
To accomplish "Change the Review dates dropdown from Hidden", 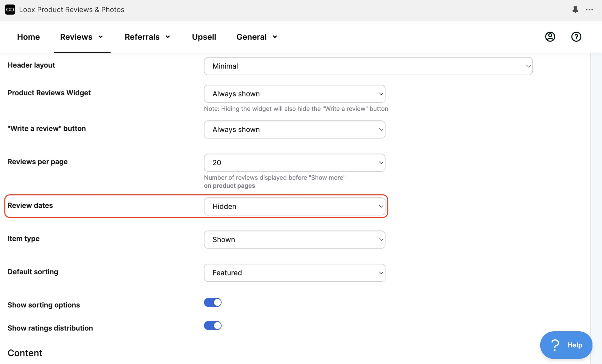I will pos(294,206).
